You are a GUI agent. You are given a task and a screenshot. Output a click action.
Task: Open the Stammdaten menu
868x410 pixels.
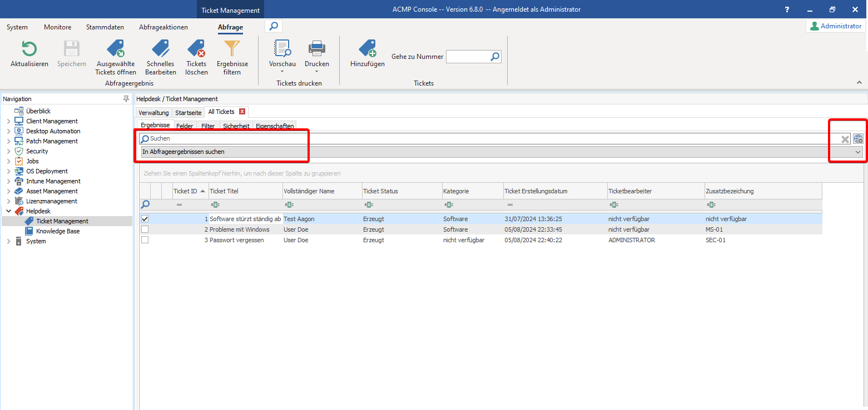105,27
